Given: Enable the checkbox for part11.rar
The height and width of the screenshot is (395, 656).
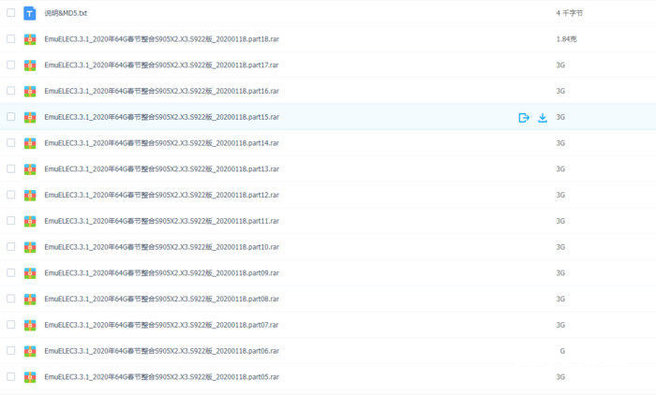Looking at the screenshot, I should coord(11,221).
